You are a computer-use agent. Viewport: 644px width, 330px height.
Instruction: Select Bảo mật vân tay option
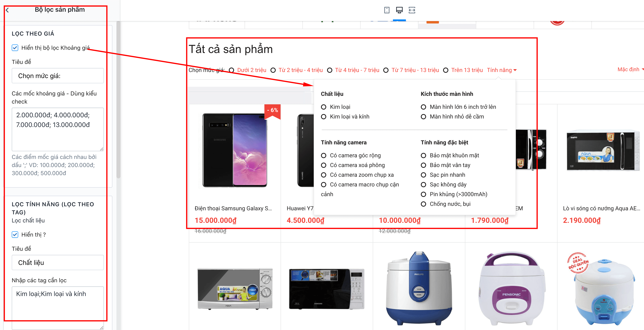423,165
